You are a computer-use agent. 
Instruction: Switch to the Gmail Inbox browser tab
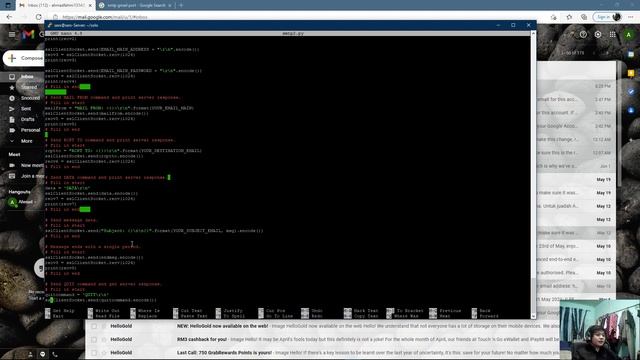[55, 5]
